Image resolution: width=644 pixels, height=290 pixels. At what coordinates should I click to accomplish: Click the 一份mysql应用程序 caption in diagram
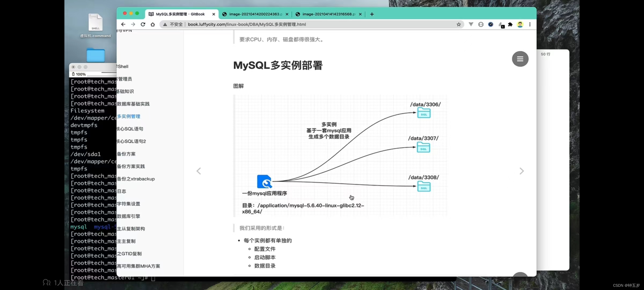click(x=265, y=193)
